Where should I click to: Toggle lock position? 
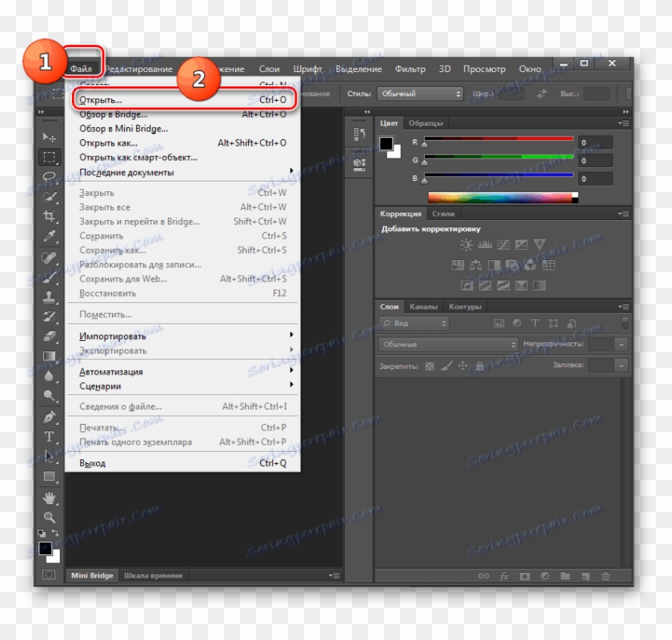tap(463, 366)
